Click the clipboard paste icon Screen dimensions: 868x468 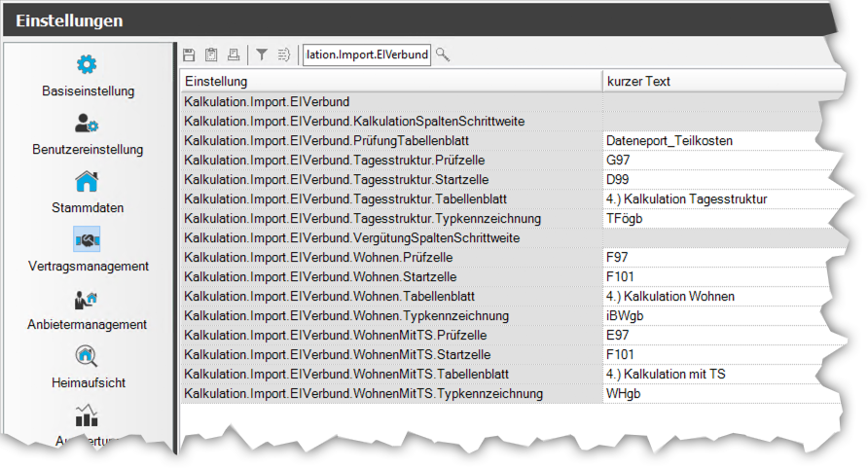tap(211, 54)
